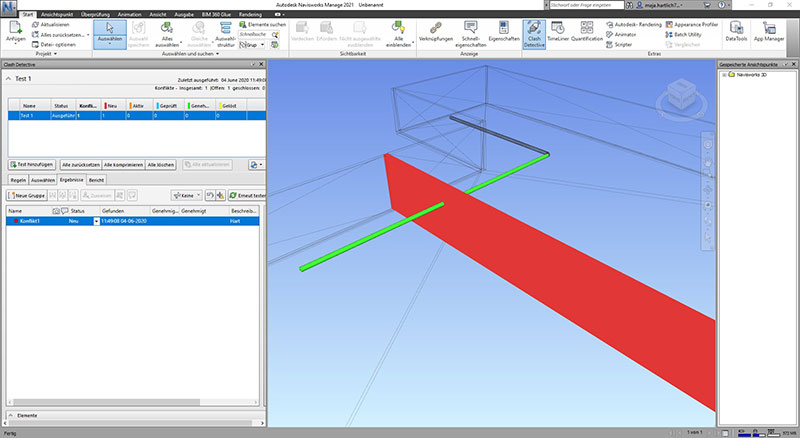Click the Aktiv orange status column header
Viewport: 800px width, 438px height.
140,106
